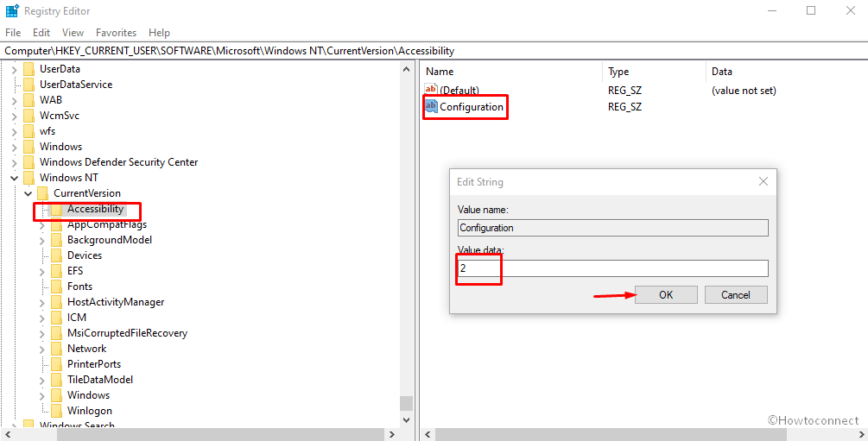Click the Windows Defender Security Center folder icon
The height and width of the screenshot is (441, 868).
(x=29, y=162)
